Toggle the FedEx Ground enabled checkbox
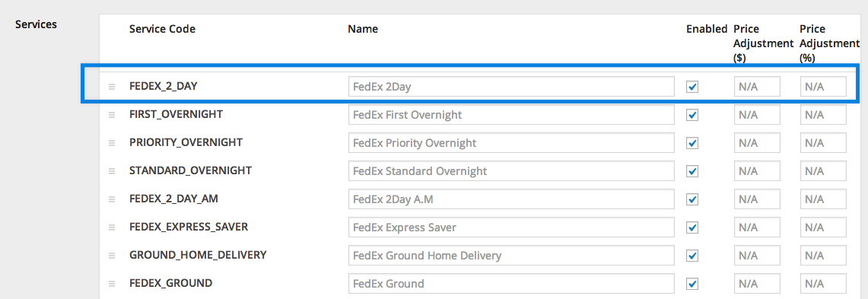Screen dimensions: 868x299 pyautogui.click(x=692, y=284)
